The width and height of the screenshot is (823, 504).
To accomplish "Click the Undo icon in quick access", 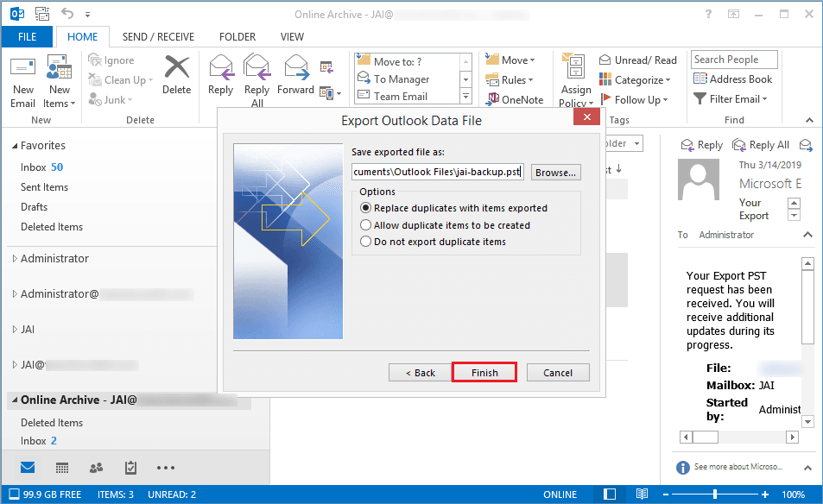I will pyautogui.click(x=66, y=13).
